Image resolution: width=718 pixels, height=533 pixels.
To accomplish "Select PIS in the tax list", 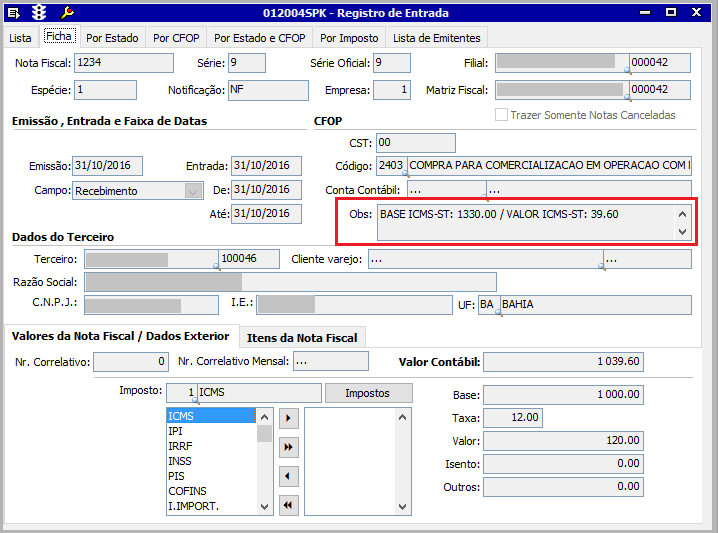I will coord(211,476).
